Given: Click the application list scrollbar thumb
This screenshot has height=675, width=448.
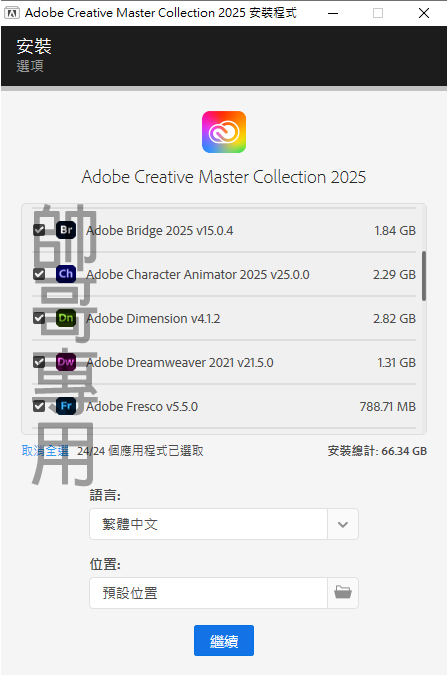Looking at the screenshot, I should tap(424, 276).
